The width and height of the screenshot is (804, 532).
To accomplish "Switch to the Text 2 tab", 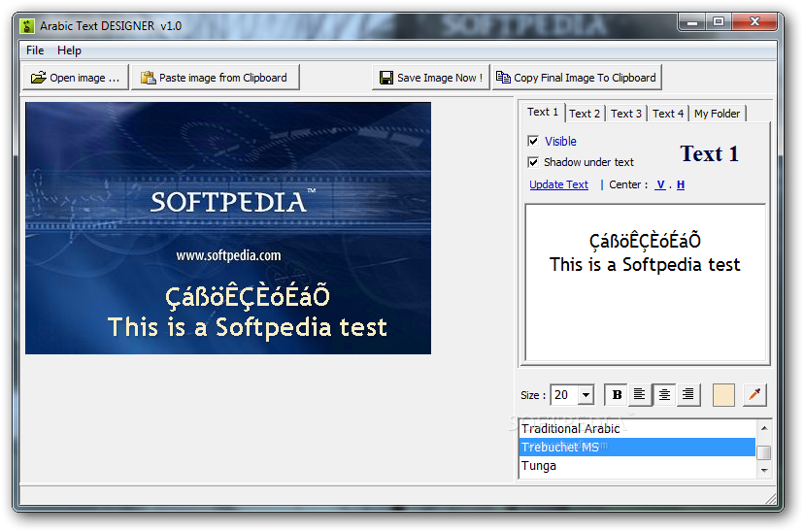I will tap(585, 114).
